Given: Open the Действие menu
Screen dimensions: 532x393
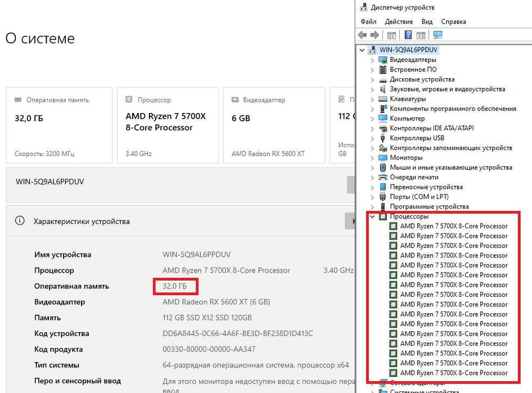Looking at the screenshot, I should (x=399, y=22).
